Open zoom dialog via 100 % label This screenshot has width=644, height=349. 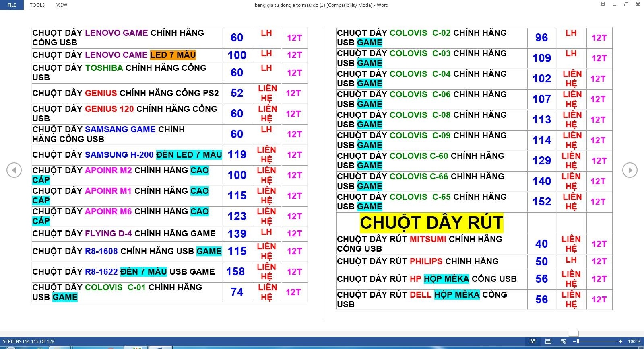(x=634, y=341)
